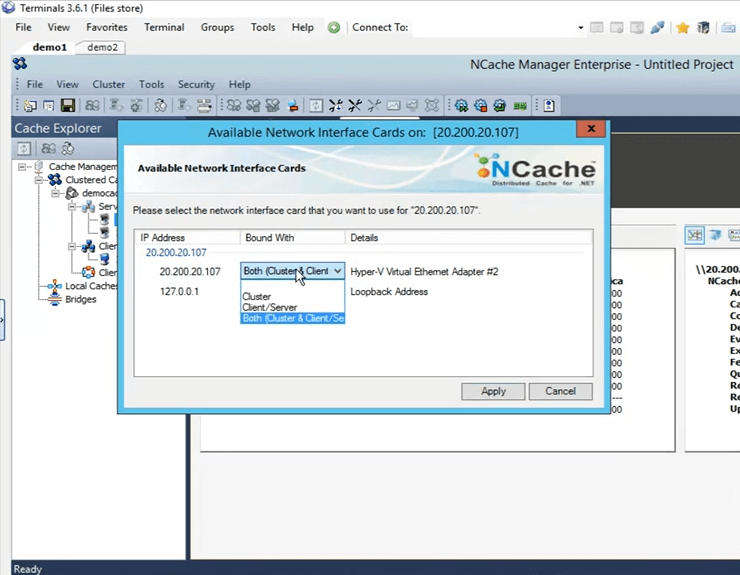This screenshot has height=575, width=740.
Task: Open the Groups menu in Terminals
Action: coord(217,27)
